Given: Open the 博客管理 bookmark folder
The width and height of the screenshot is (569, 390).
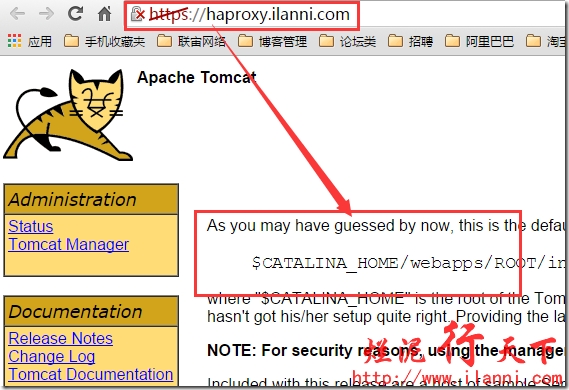Looking at the screenshot, I should point(273,41).
